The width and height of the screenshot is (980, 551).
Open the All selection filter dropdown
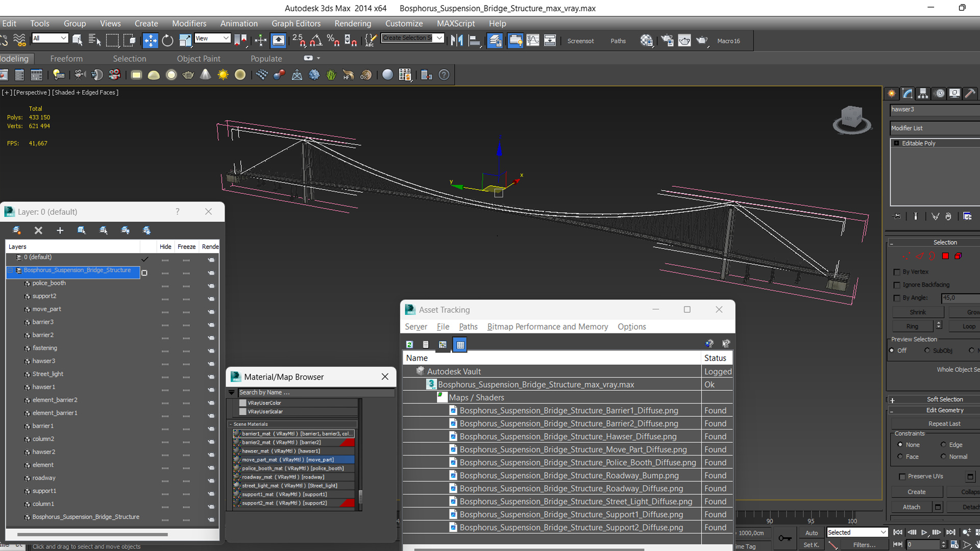50,38
